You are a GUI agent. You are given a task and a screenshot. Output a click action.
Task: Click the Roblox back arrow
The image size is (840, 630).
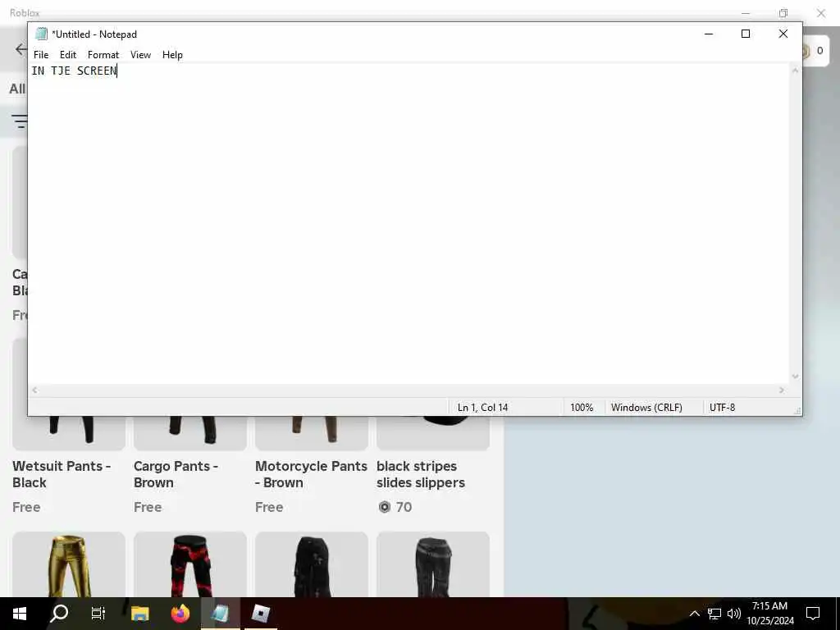21,50
